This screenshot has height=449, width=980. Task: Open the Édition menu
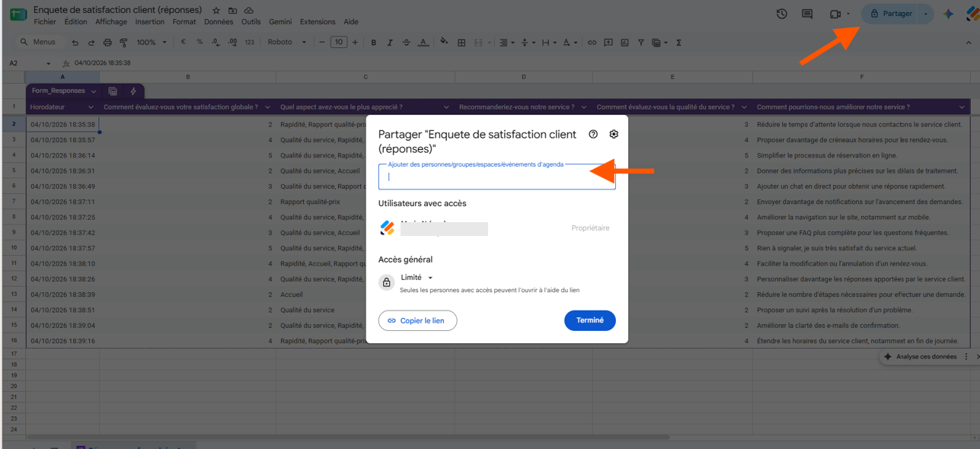(x=75, y=22)
